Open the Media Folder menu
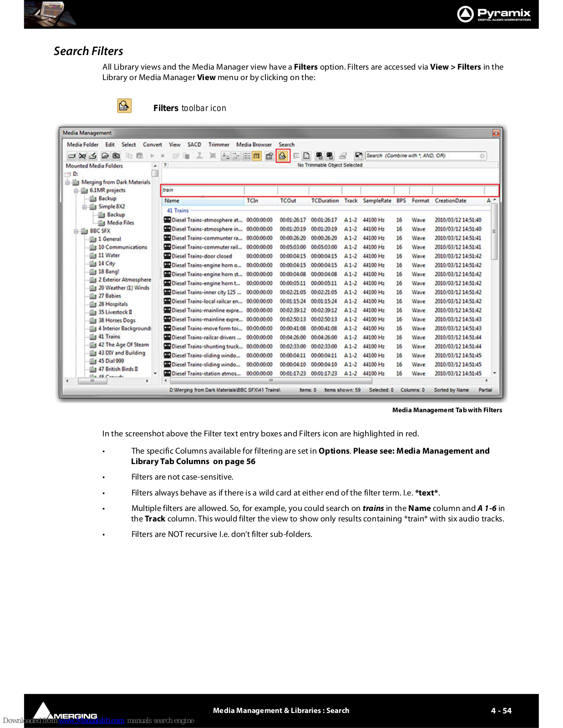The image size is (563, 728). [x=83, y=145]
